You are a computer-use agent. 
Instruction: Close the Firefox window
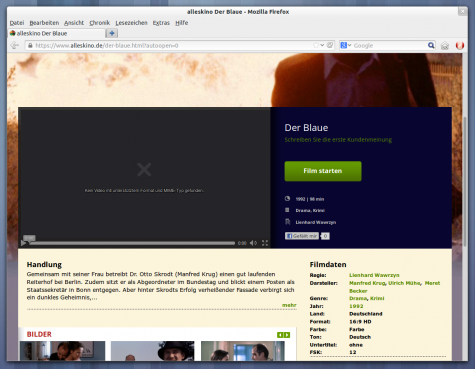pyautogui.click(x=462, y=12)
